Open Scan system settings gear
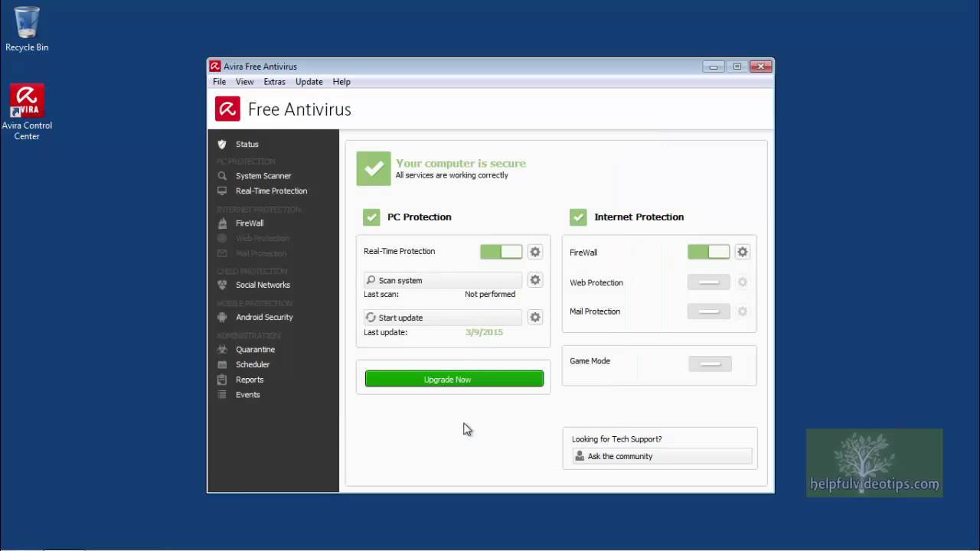 coord(535,280)
